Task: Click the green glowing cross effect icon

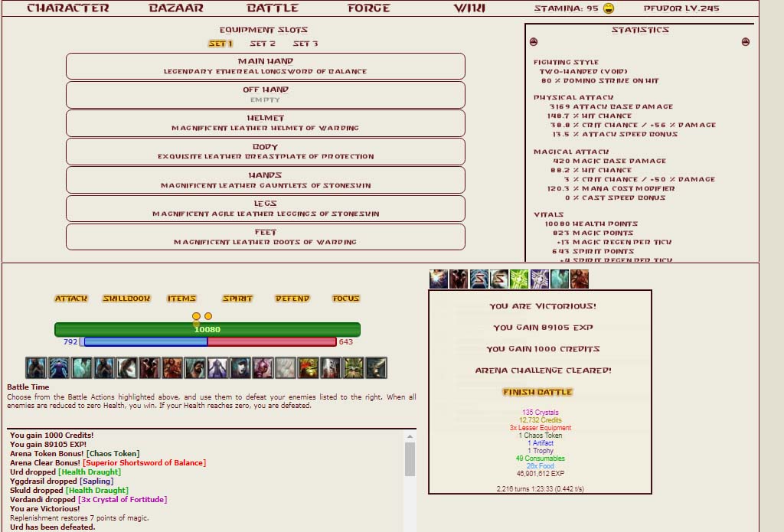Action: (520, 279)
